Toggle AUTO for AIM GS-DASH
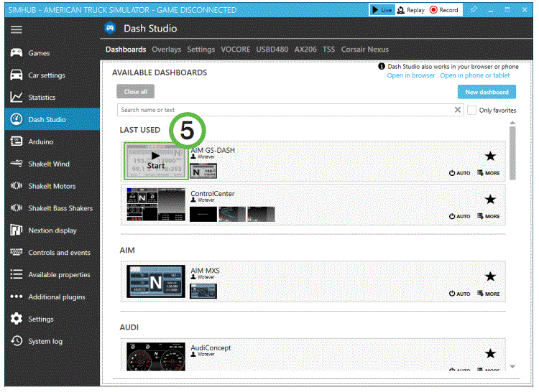The image size is (539, 392). pos(460,173)
